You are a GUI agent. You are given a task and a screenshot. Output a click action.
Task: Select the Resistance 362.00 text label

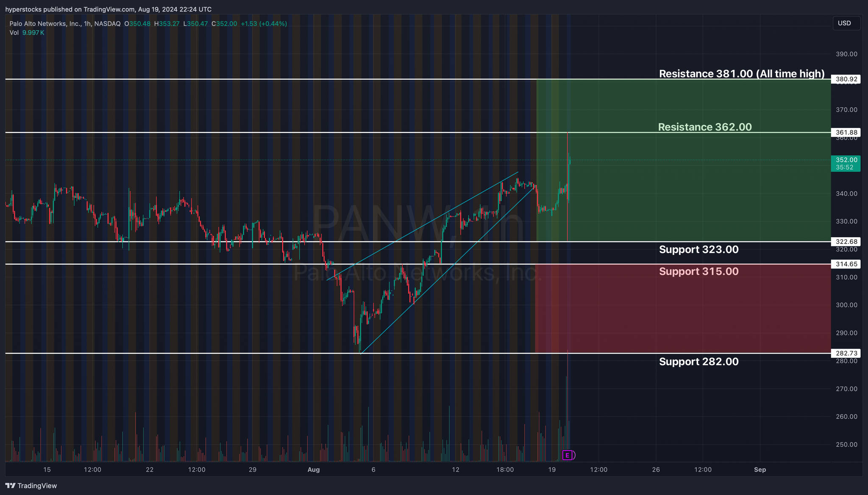coord(705,127)
